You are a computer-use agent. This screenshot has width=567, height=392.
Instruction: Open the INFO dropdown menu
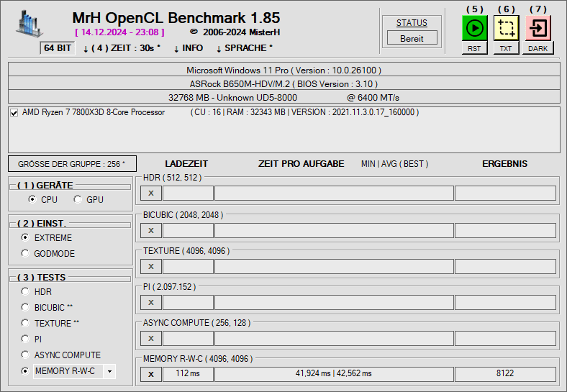pyautogui.click(x=189, y=48)
